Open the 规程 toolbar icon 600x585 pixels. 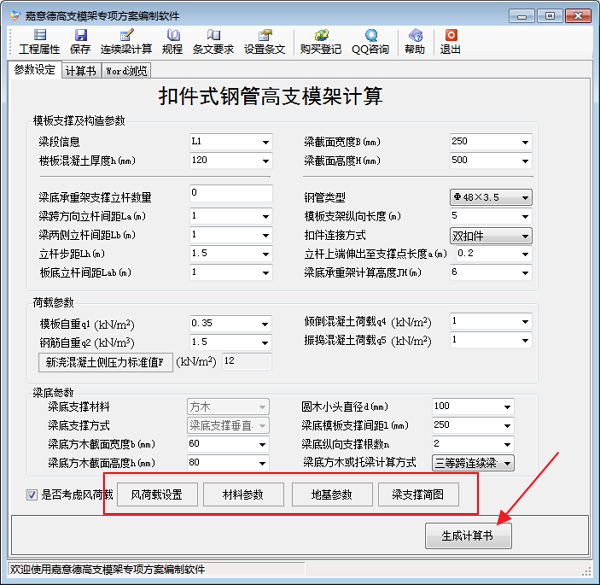tap(172, 41)
